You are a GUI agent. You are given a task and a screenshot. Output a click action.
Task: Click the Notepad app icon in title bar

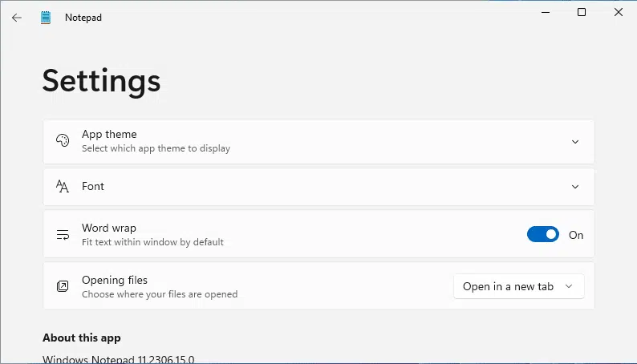(x=46, y=18)
